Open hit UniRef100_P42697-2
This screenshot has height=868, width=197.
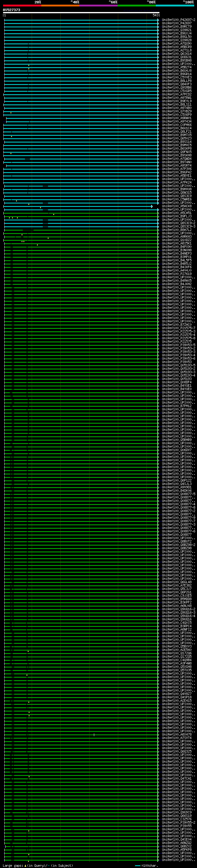pos(179,20)
